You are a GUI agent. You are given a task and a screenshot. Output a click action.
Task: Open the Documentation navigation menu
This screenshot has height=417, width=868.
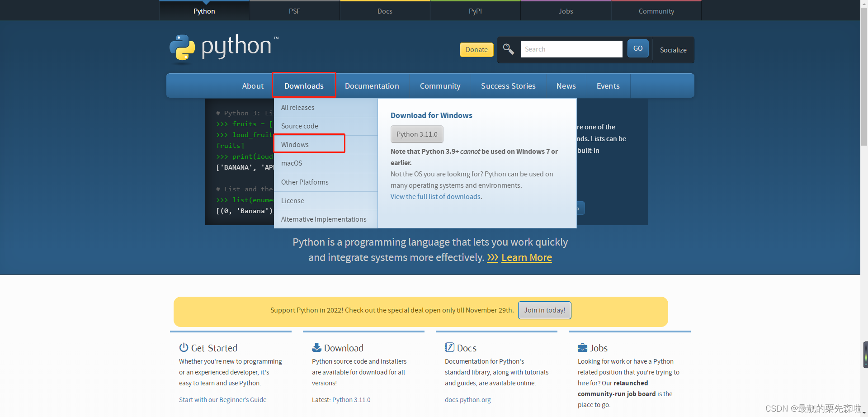point(372,86)
